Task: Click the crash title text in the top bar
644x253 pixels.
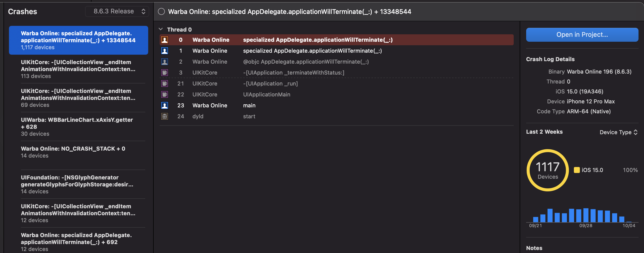Action: point(289,11)
